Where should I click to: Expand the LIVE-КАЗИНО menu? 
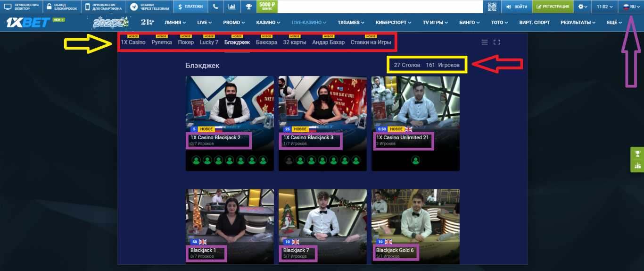pyautogui.click(x=309, y=22)
